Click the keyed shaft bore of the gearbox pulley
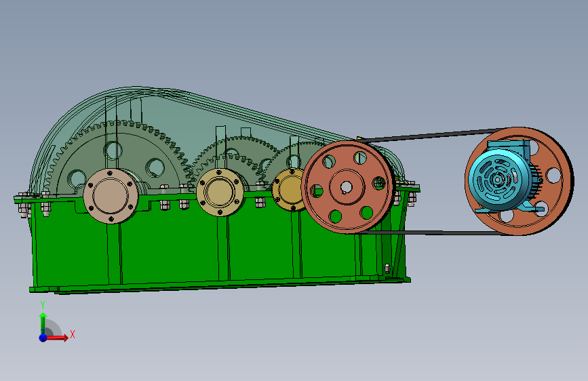This screenshot has width=588, height=381. pos(346,187)
